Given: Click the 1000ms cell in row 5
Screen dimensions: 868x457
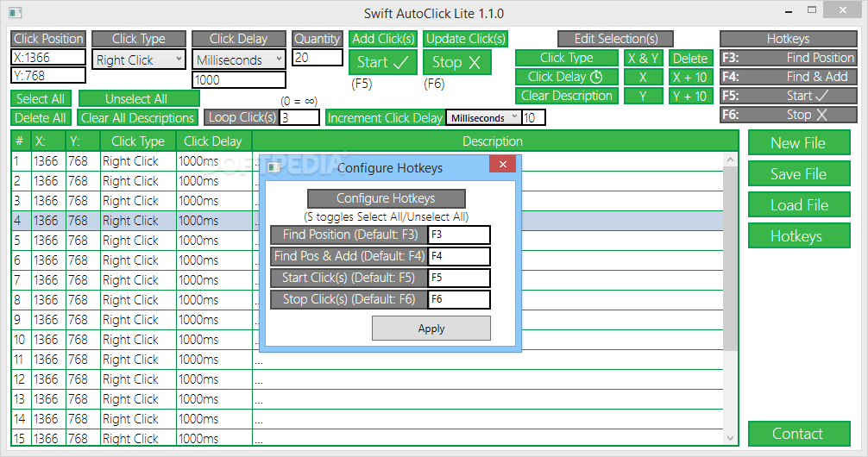Looking at the screenshot, I should (x=214, y=240).
